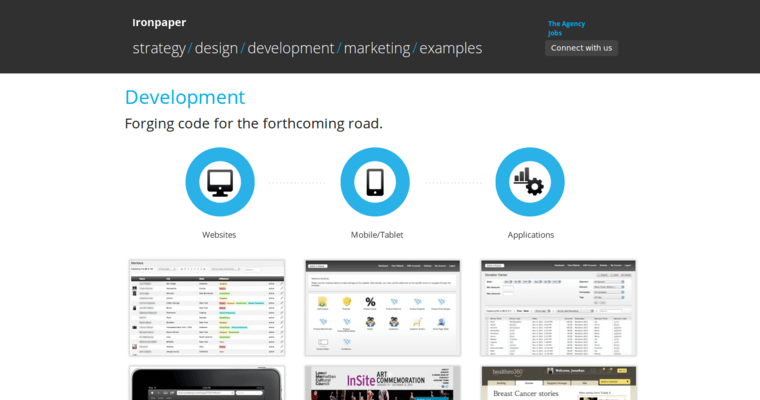Screen dimensions: 760x400
Task: Click the Mobile/Tablet phone icon
Action: point(375,182)
